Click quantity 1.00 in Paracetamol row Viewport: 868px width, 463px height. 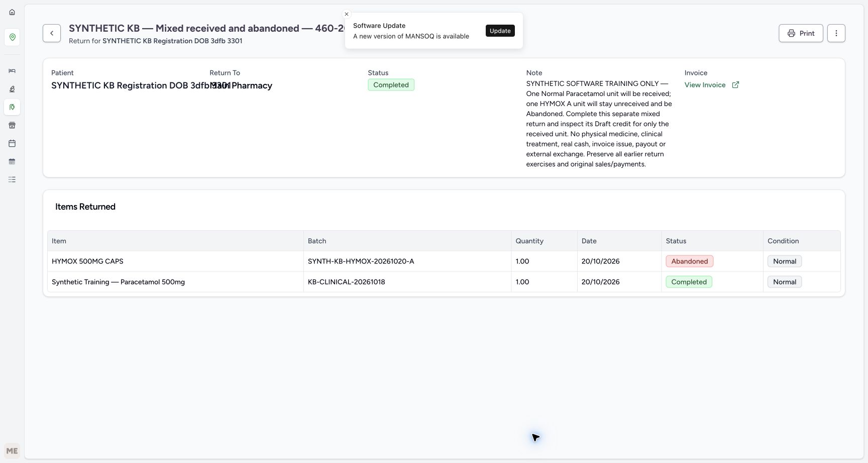[x=522, y=282]
